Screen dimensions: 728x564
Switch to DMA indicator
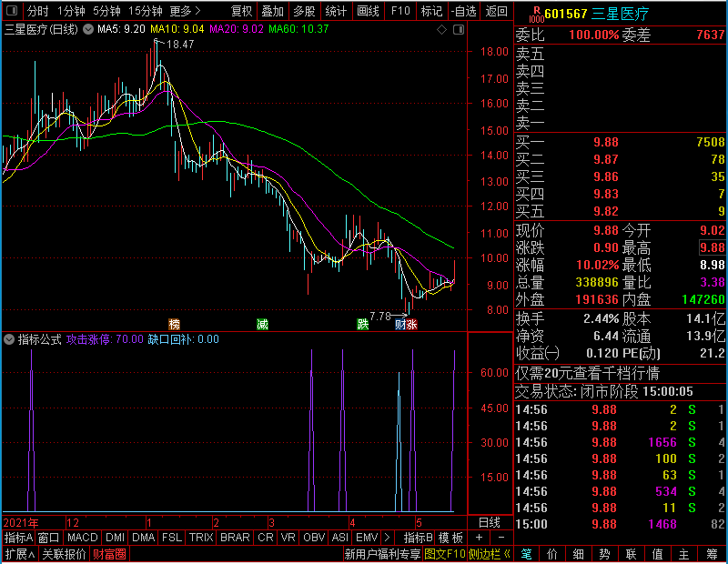[144, 538]
